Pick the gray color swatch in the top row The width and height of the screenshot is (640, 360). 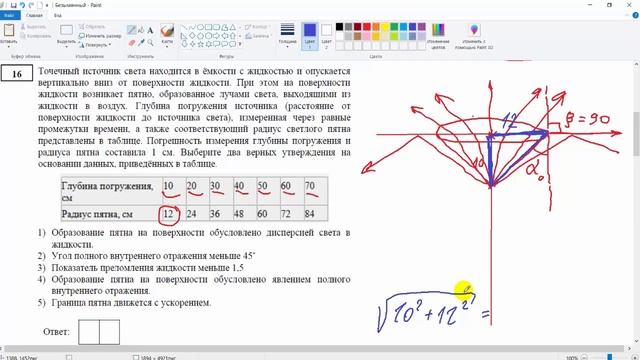348,27
